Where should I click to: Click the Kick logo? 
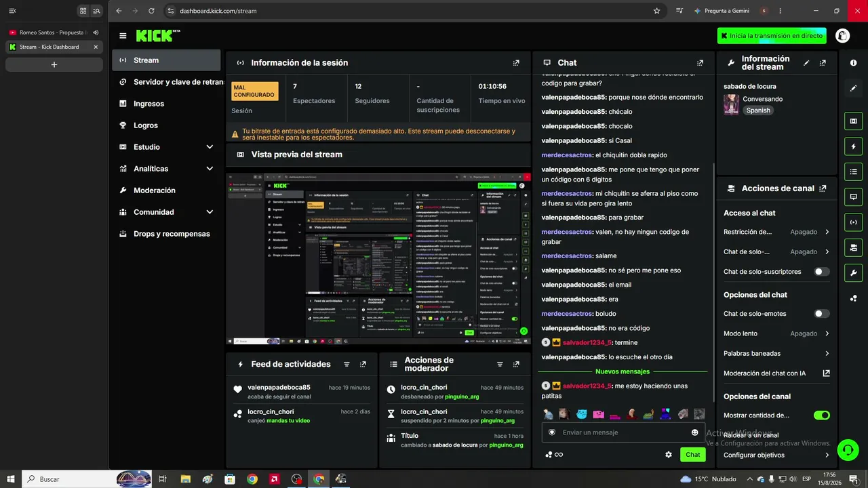pos(158,35)
